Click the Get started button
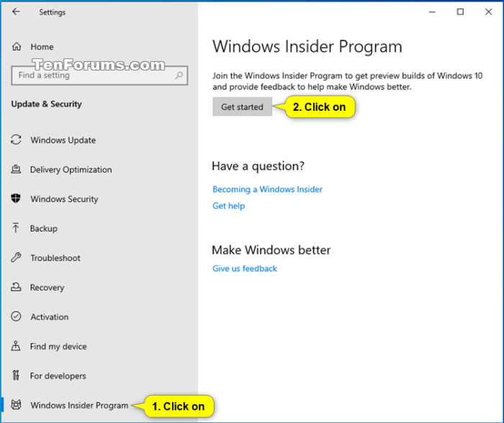 coord(242,106)
